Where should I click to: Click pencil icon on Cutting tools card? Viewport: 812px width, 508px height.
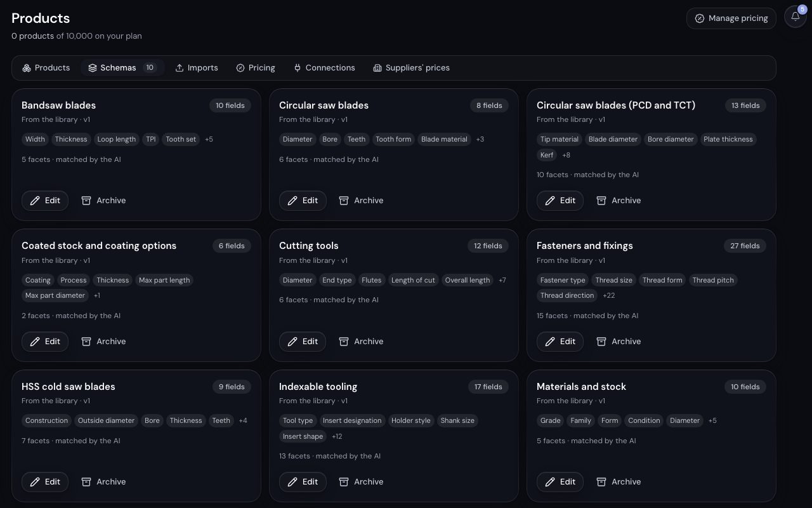tap(293, 342)
